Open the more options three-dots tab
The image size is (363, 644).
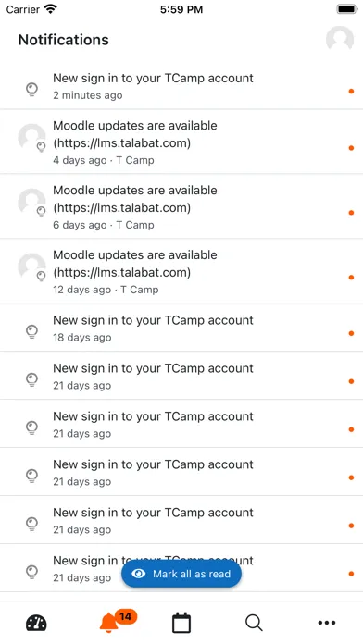pos(327,623)
